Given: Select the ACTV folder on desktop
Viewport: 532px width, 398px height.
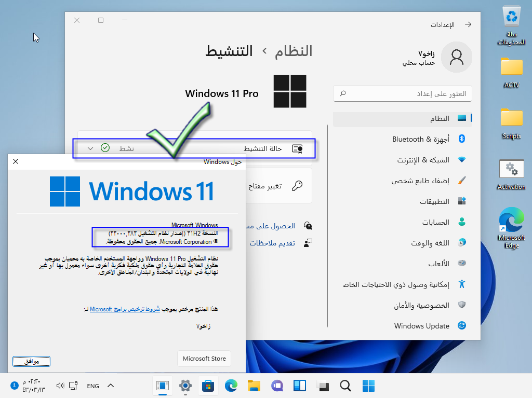Looking at the screenshot, I should pos(511,72).
